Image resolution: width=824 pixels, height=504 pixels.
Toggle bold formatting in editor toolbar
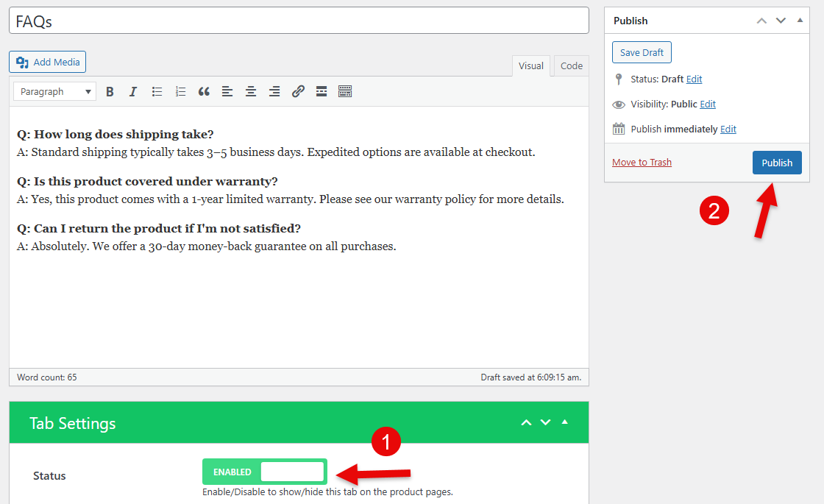pos(110,91)
